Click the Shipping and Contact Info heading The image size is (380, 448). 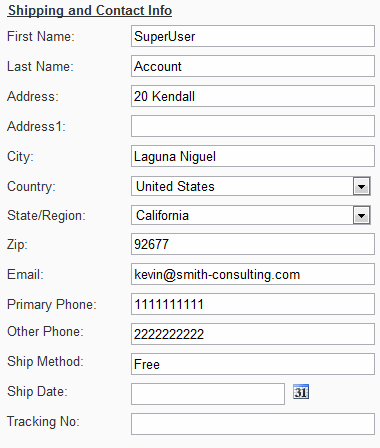pos(90,11)
